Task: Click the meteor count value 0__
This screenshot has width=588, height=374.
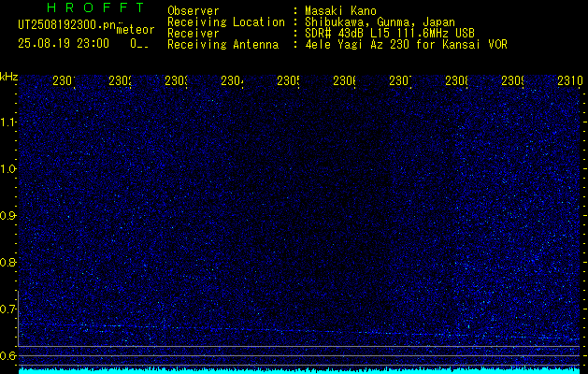Action: coord(139,44)
